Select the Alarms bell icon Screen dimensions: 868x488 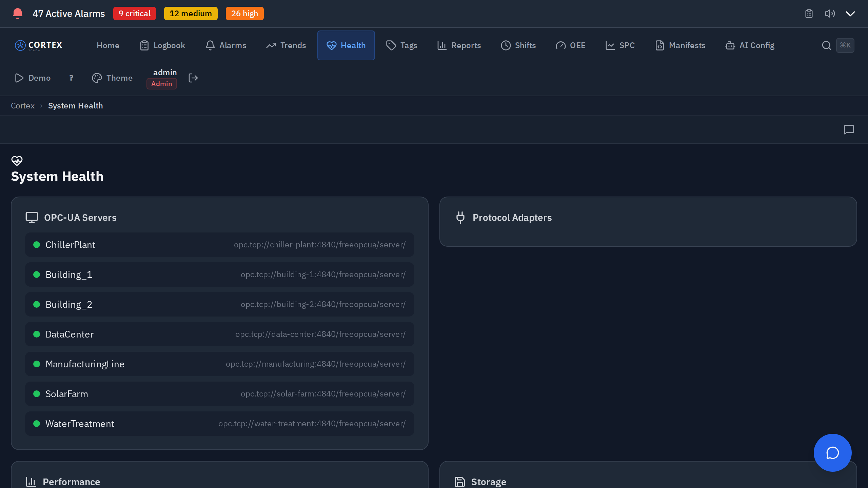point(210,45)
